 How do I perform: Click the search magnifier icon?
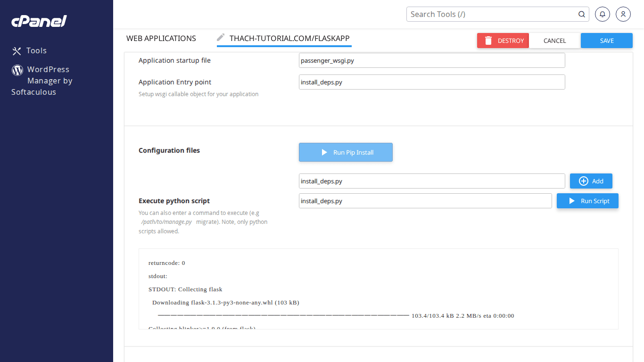[x=582, y=14]
